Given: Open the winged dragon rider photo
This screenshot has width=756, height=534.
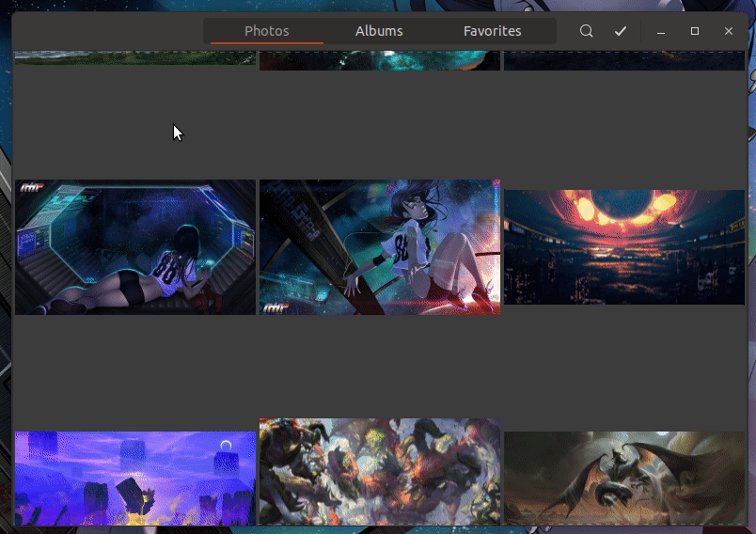Looking at the screenshot, I should click(x=624, y=479).
